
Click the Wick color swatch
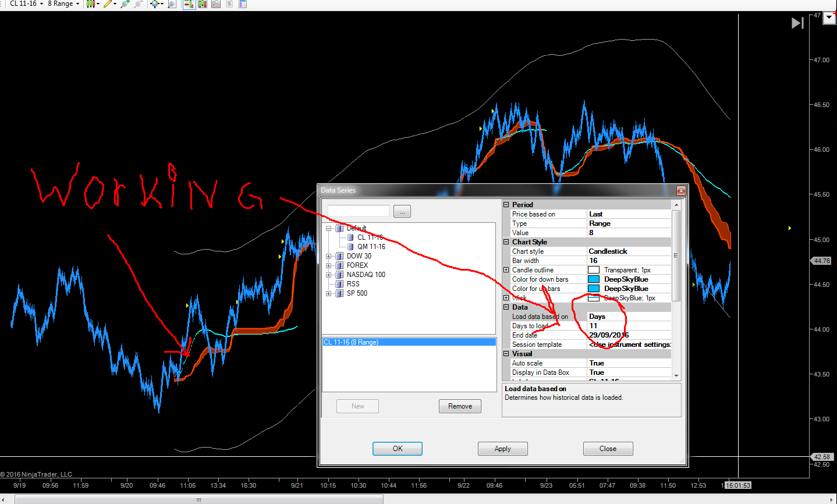point(594,298)
